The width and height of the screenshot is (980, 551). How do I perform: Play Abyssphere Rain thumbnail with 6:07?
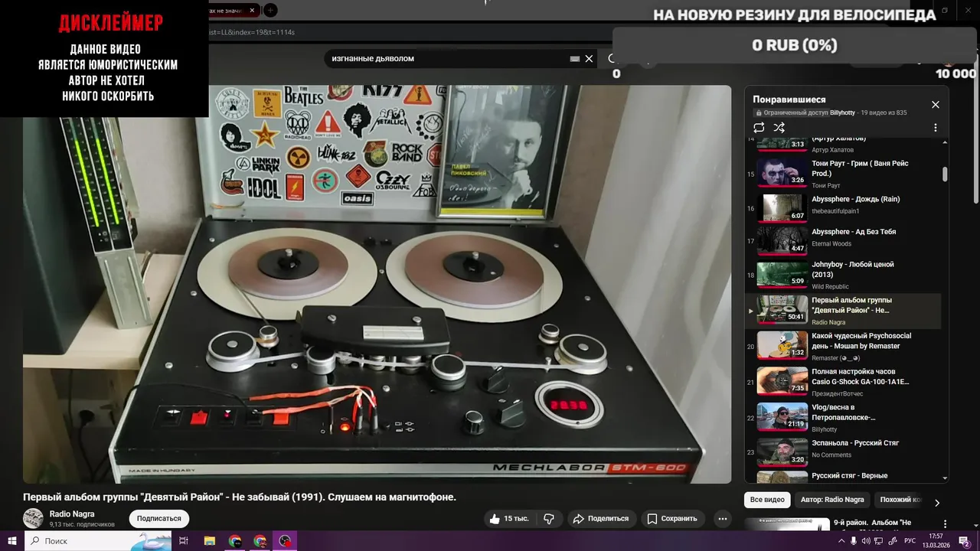point(782,207)
